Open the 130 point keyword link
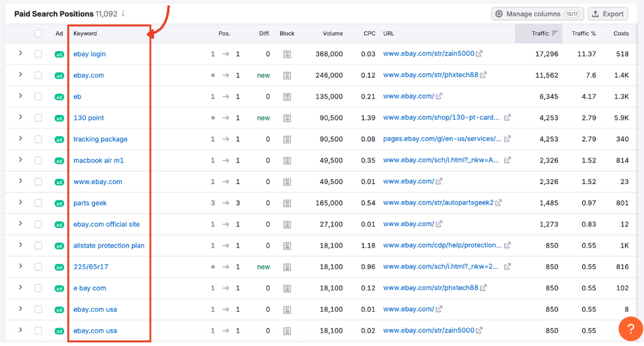The height and width of the screenshot is (346, 644). 89,118
